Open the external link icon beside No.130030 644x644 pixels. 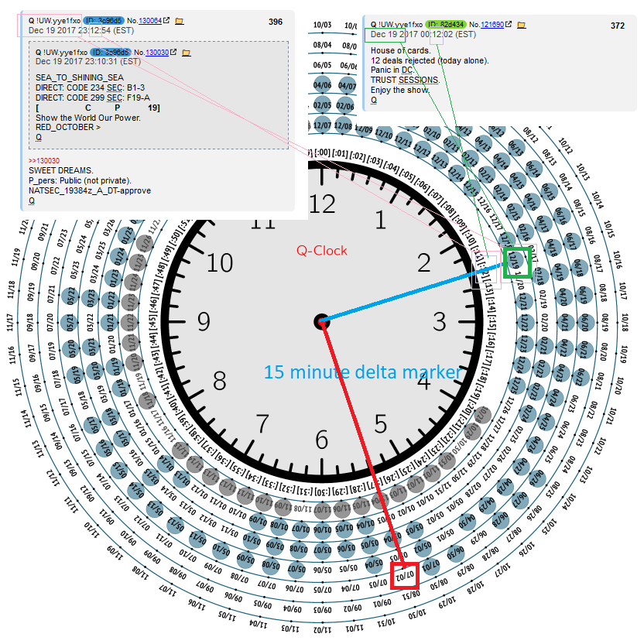(x=173, y=52)
